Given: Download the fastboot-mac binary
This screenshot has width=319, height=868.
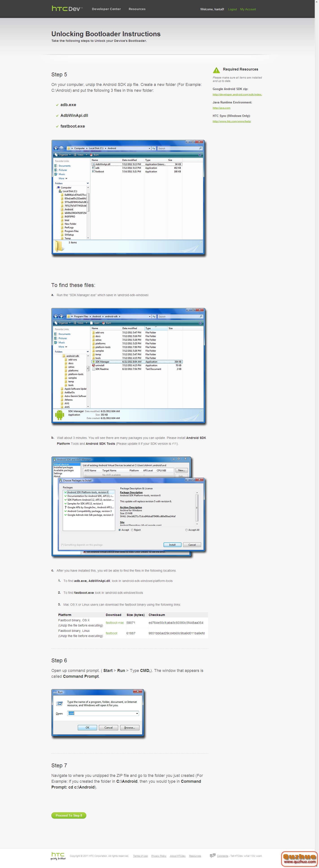Looking at the screenshot, I should coord(115,623).
